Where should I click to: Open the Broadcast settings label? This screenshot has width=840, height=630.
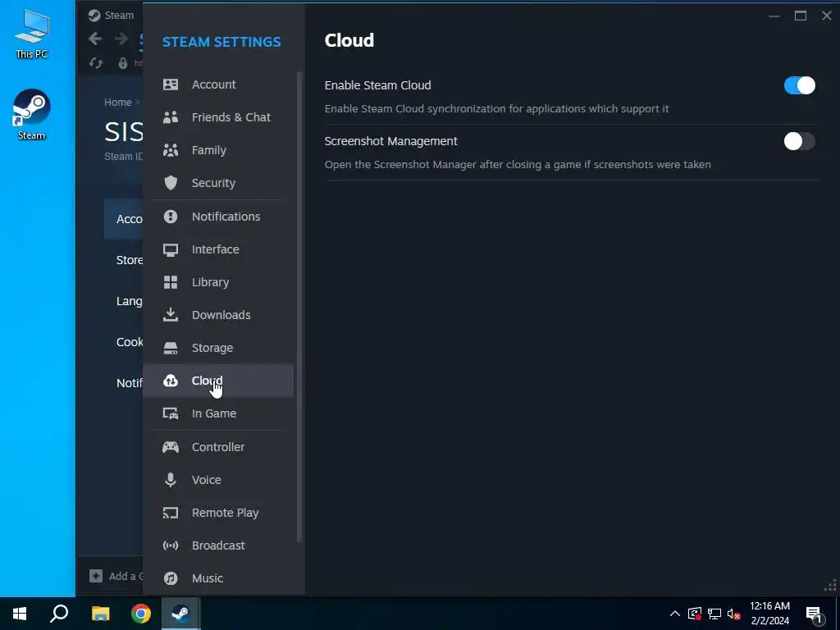218,546
